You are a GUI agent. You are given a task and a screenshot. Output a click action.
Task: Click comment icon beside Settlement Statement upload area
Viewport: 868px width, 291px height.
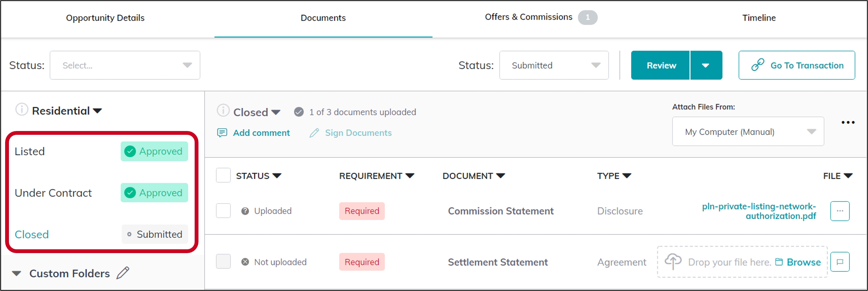tap(841, 262)
